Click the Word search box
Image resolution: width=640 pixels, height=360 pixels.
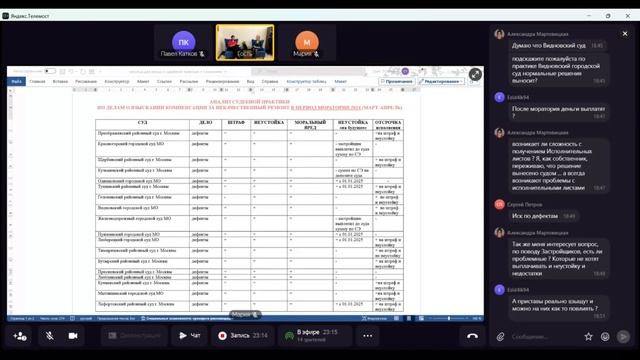point(308,71)
